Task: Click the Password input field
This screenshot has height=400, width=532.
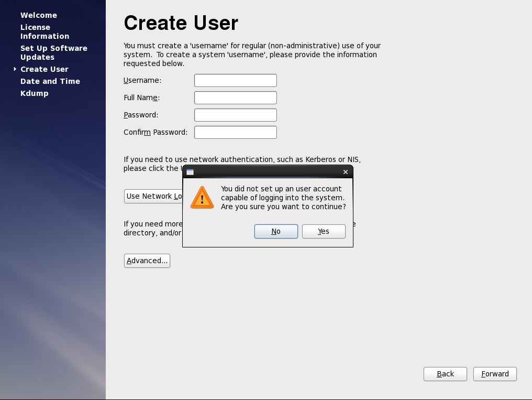Action: (236, 115)
